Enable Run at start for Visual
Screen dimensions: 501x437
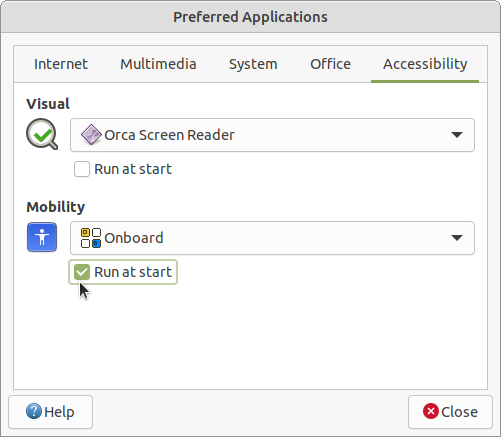click(82, 169)
